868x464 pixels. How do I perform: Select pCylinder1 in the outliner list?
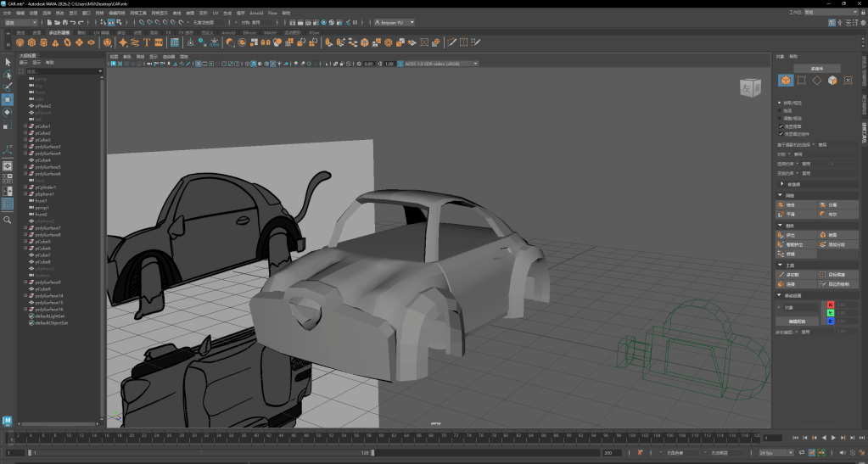[45, 187]
